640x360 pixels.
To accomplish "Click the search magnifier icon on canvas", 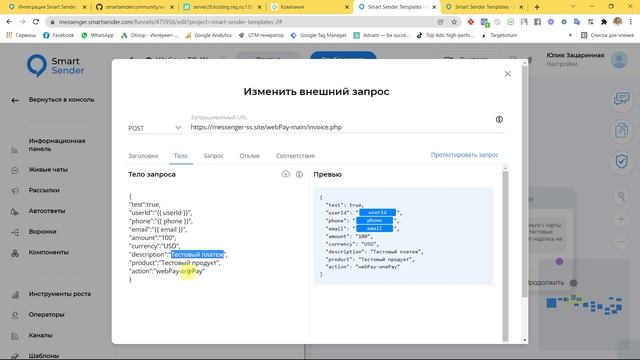I will pos(621,197).
